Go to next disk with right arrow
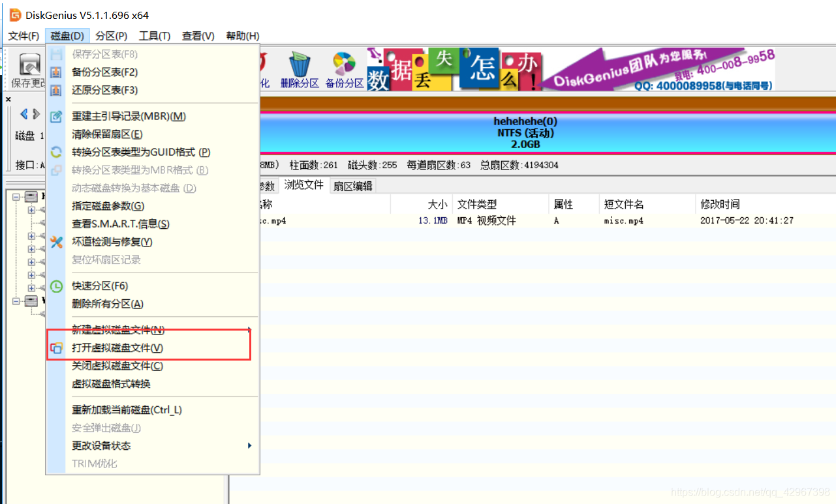 pos(36,114)
